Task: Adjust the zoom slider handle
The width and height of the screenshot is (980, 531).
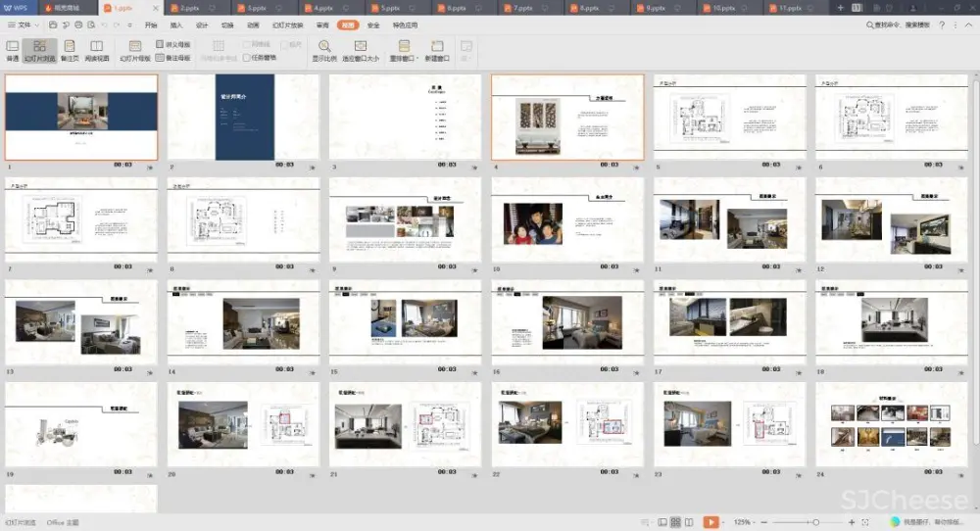Action: 815,522
